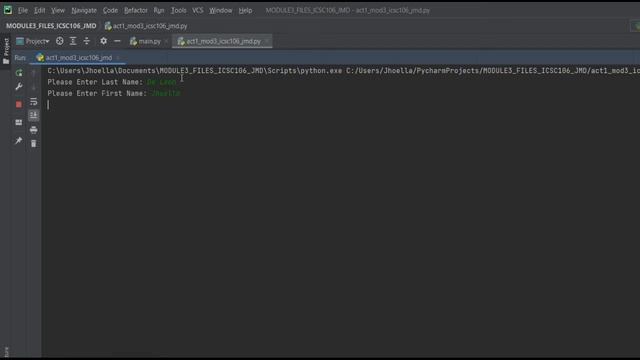This screenshot has width=640, height=360.
Task: Close the act1_mod3_icsc106_jmd Run tab
Action: coord(118,58)
